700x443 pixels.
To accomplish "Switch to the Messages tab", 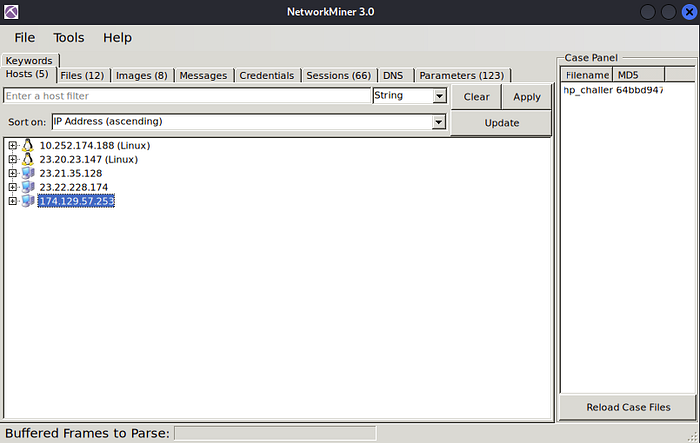I will [x=203, y=75].
